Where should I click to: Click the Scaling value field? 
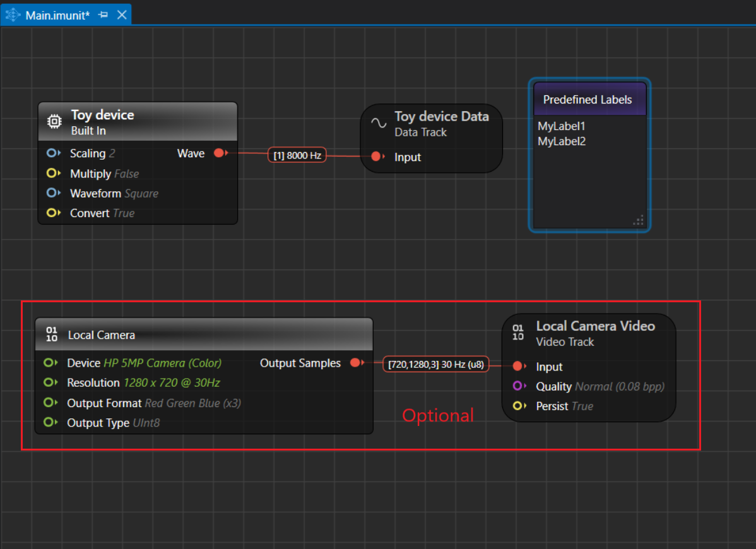(112, 153)
